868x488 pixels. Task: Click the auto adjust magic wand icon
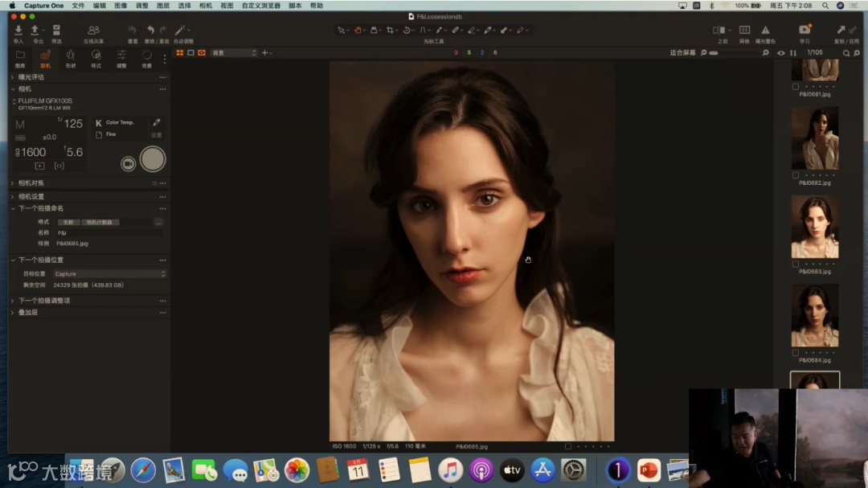click(x=180, y=31)
